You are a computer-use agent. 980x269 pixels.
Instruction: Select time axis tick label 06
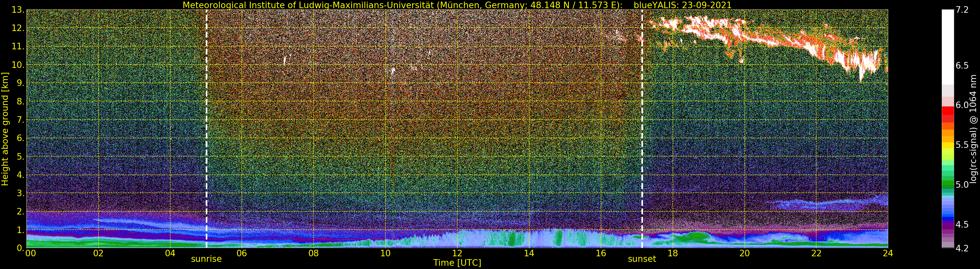[242, 253]
